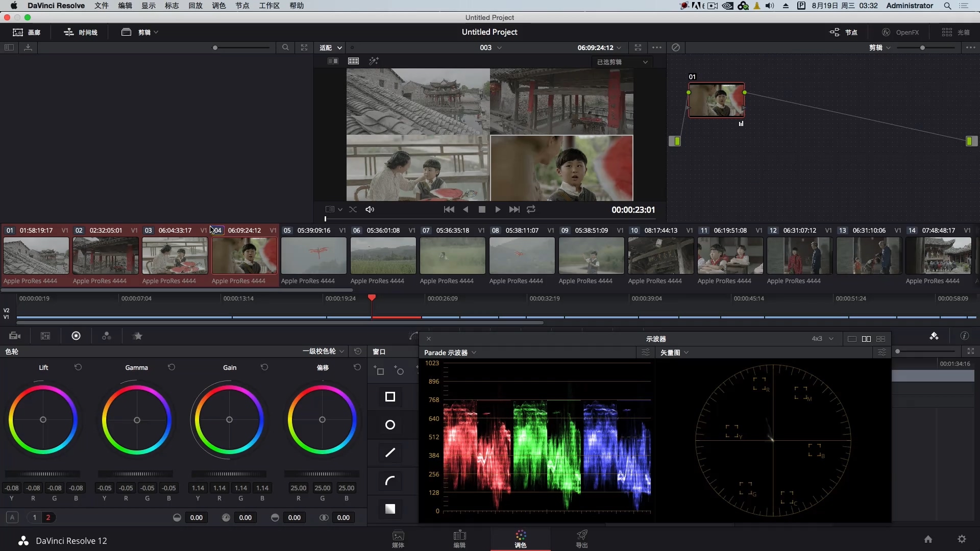Select dual scope layout
980x551 pixels.
point(866,339)
